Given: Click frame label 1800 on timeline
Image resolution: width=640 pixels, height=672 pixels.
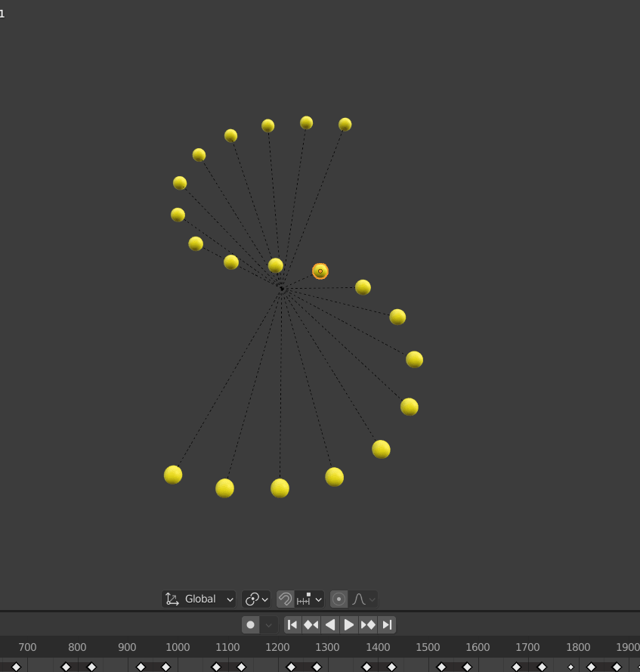Looking at the screenshot, I should click(x=578, y=647).
